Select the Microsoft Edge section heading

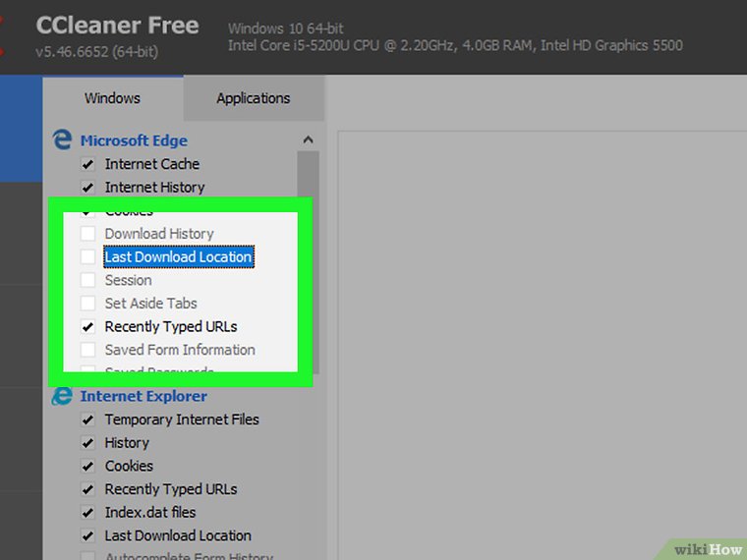coord(134,140)
